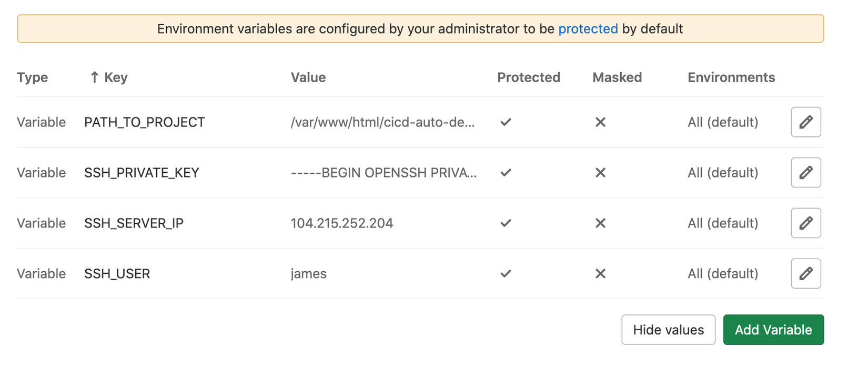Edit the PATH_TO_PROJECT variable pencil icon
This screenshot has height=365, width=868.
pos(805,122)
